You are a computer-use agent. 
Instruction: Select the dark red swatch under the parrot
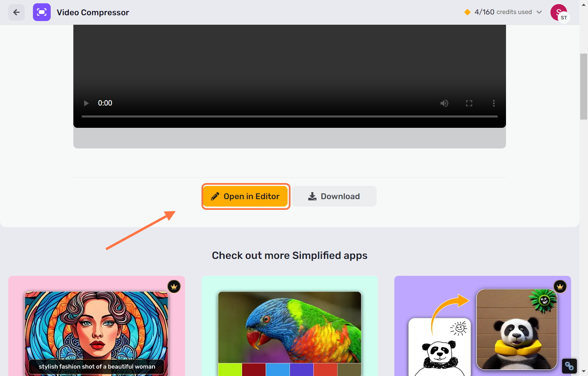(x=254, y=369)
